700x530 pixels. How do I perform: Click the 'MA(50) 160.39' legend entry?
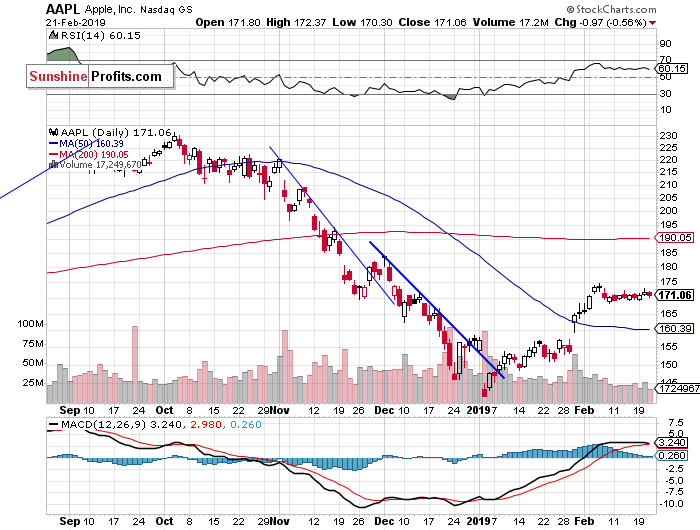tap(92, 144)
